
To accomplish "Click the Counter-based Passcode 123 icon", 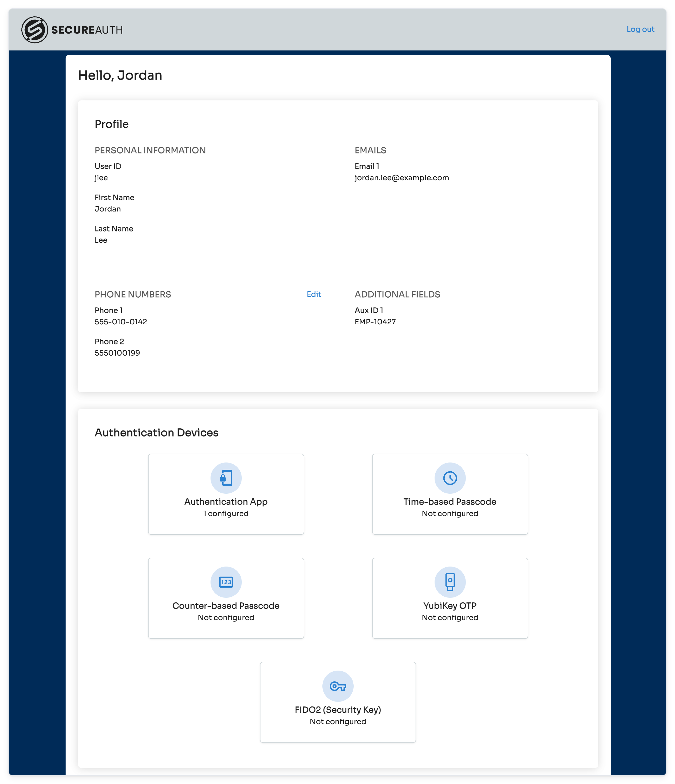I will 226,582.
